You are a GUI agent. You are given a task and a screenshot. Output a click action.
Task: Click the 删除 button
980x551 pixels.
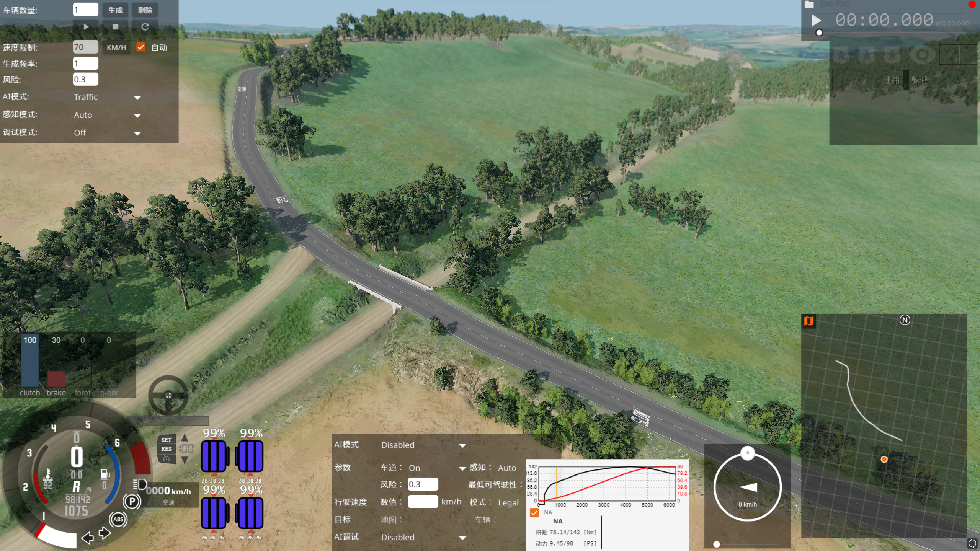point(145,10)
